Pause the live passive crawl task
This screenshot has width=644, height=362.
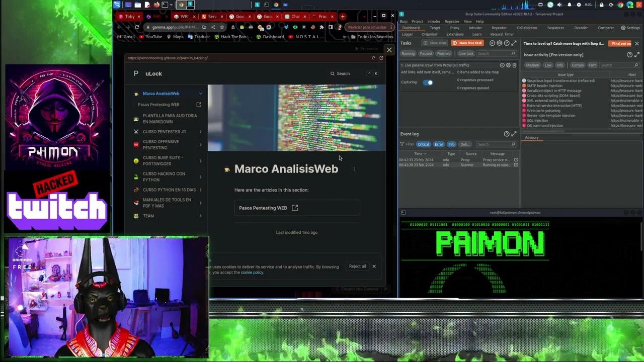(502, 65)
